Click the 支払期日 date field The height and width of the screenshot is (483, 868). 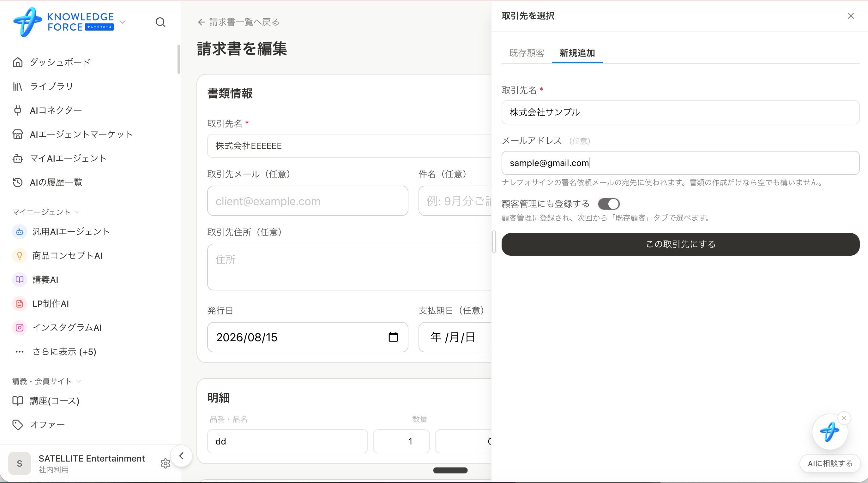coord(455,337)
